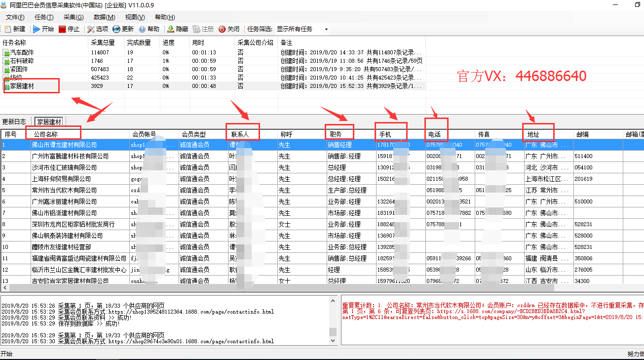Open the 视图(V) menu

click(135, 17)
